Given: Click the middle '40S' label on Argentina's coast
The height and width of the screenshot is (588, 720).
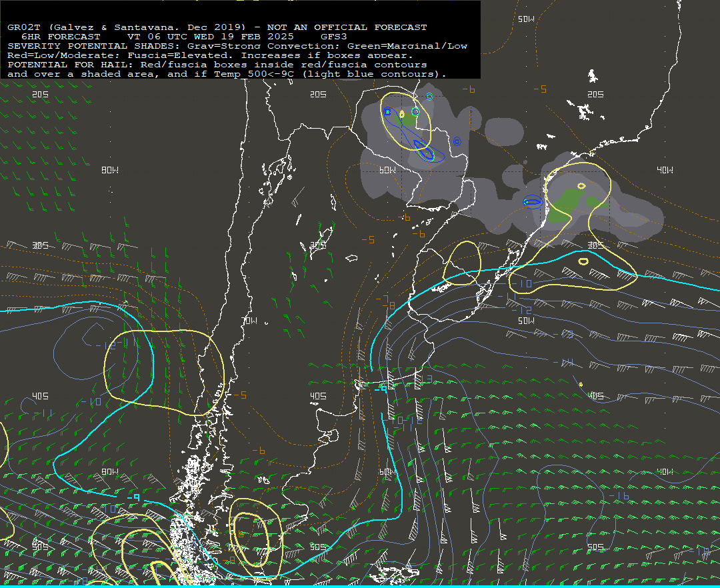Looking at the screenshot, I should coord(318,396).
